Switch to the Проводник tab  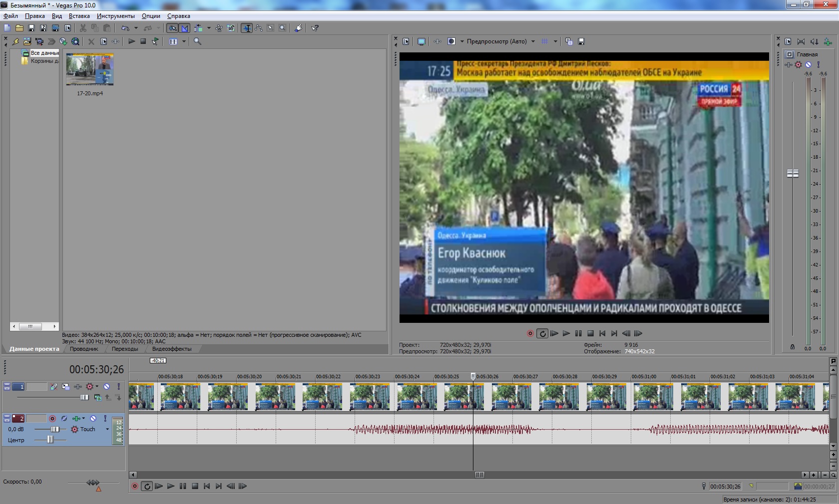(x=84, y=349)
